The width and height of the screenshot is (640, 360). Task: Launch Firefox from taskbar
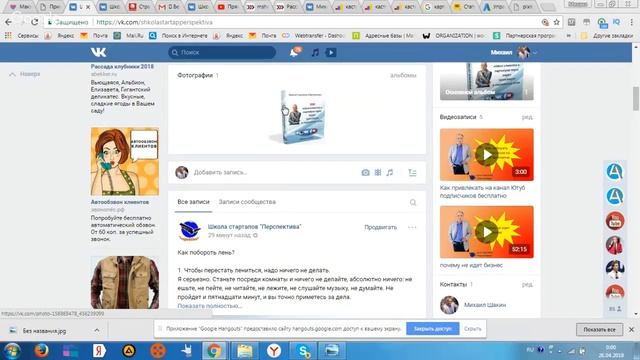pyautogui.click(x=41, y=351)
